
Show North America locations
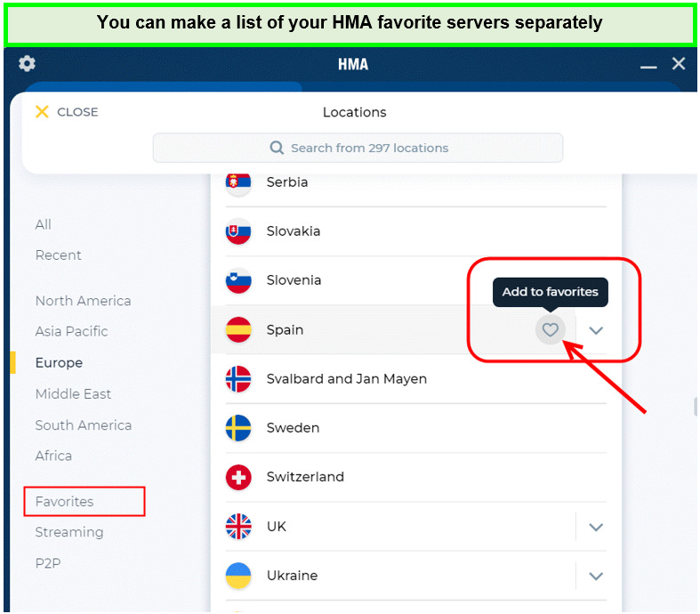83,301
